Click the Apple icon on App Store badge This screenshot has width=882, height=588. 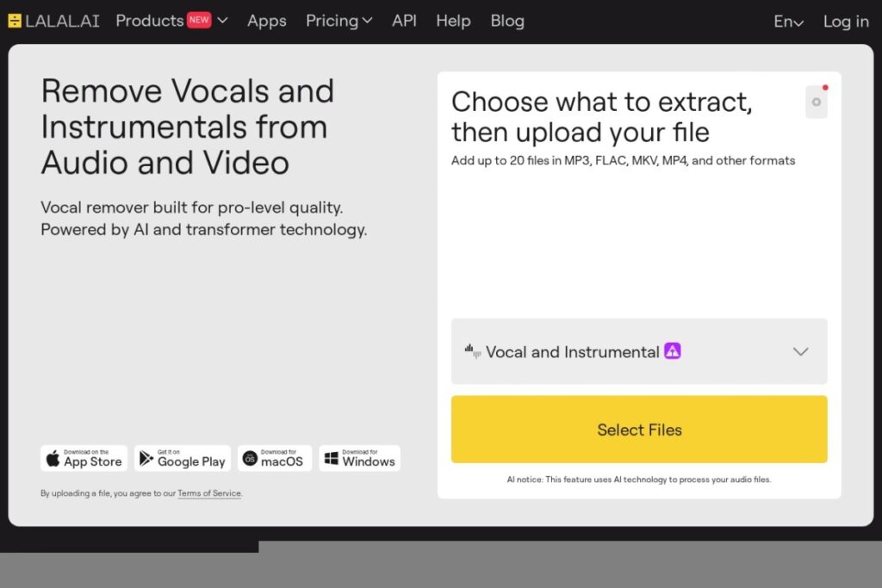53,458
